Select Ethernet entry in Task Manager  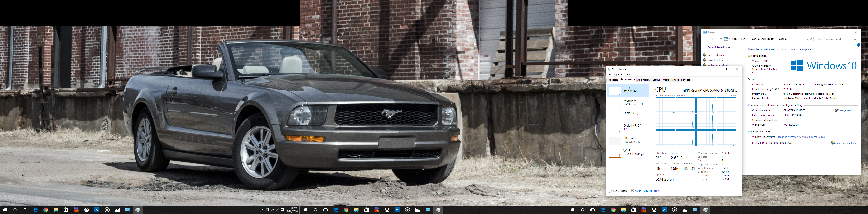point(628,140)
